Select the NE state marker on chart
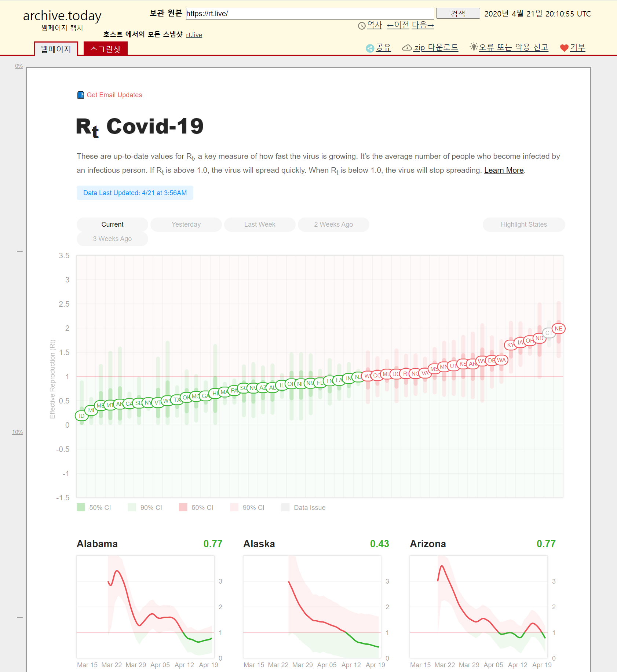 click(558, 329)
